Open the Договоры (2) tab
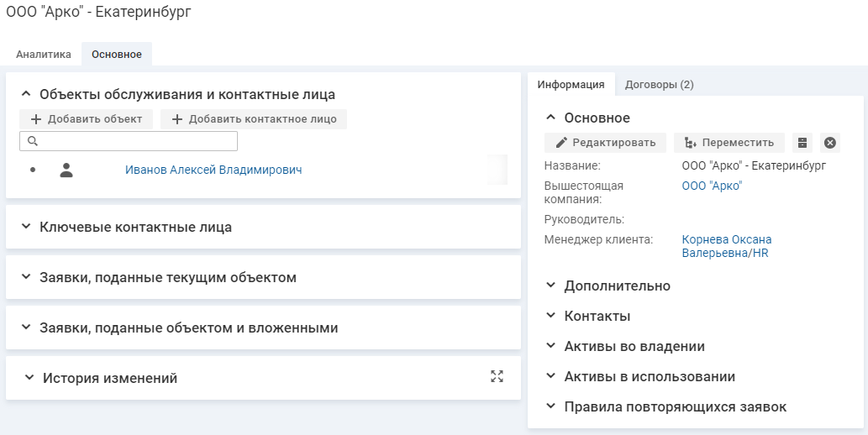Screen dimensions: 868x435 [659, 84]
